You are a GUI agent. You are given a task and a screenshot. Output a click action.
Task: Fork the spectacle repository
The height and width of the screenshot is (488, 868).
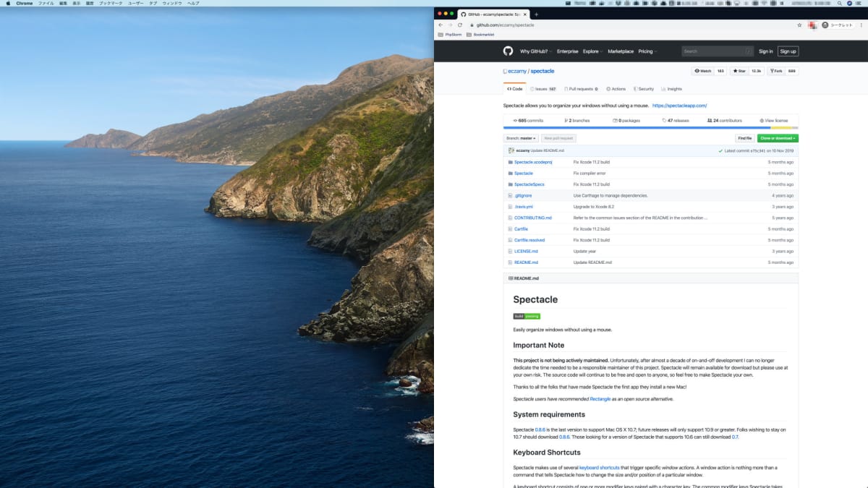pyautogui.click(x=776, y=71)
